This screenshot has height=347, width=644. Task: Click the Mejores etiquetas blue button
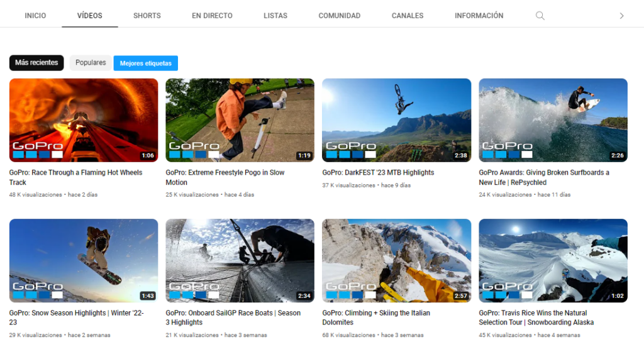(x=145, y=63)
